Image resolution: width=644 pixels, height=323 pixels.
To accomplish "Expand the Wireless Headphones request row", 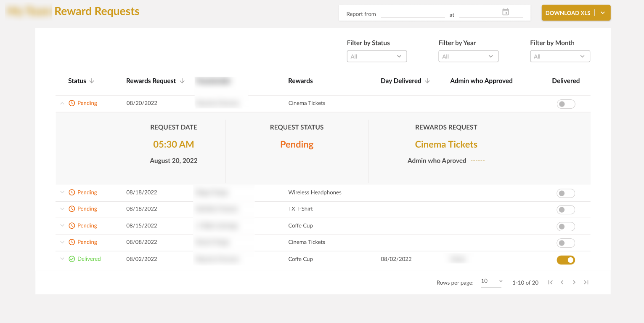I will pyautogui.click(x=62, y=192).
